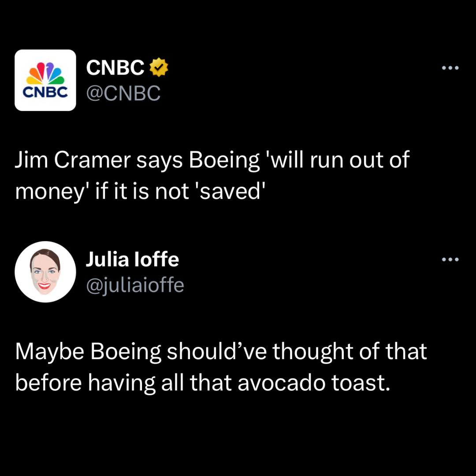The height and width of the screenshot is (476, 476).
Task: Click the three-dot icon beside Julia Ioffe's name
Action: [450, 259]
